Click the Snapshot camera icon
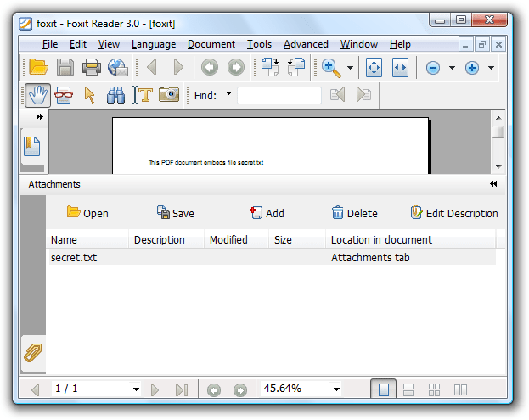529x420 pixels. 169,95
